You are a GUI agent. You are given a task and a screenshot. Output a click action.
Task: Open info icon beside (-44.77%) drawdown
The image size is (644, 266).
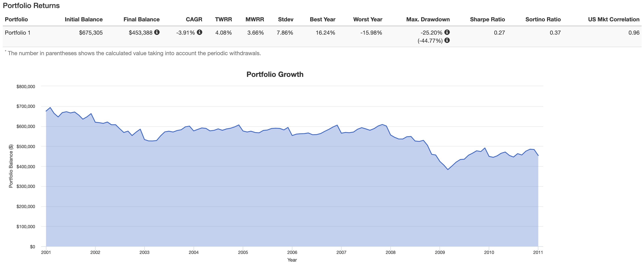pos(447,40)
